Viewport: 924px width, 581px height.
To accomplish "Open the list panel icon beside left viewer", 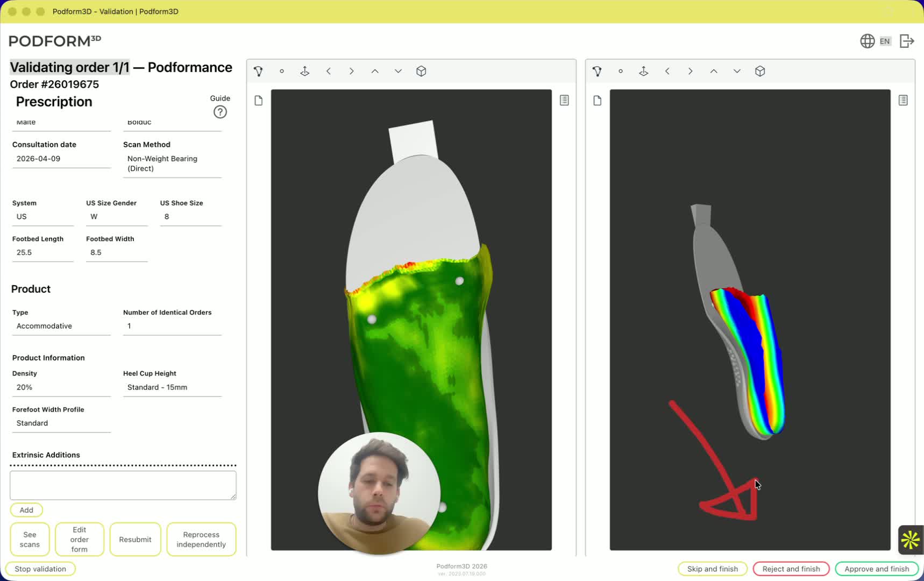I will click(564, 100).
